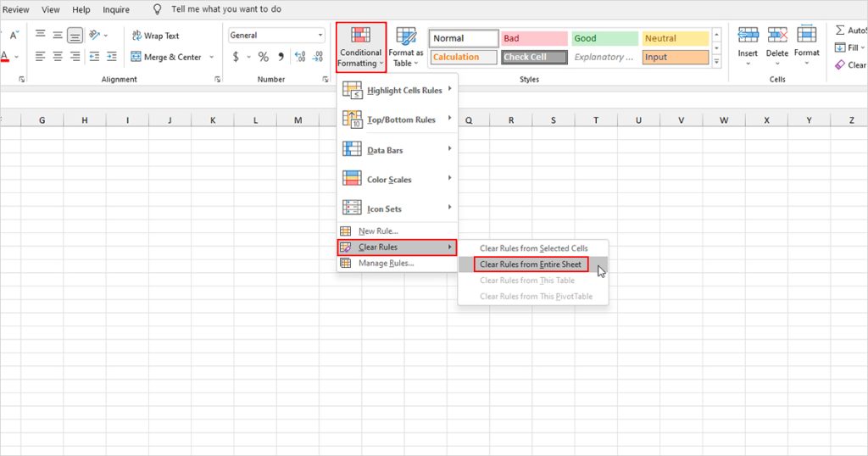
Task: Select column header X
Action: coord(766,120)
